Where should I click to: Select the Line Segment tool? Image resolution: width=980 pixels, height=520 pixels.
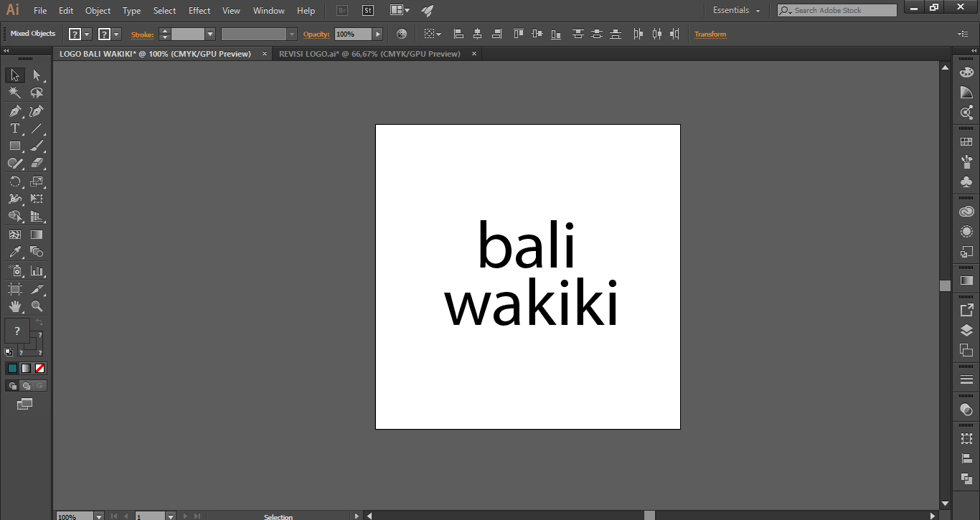37,128
